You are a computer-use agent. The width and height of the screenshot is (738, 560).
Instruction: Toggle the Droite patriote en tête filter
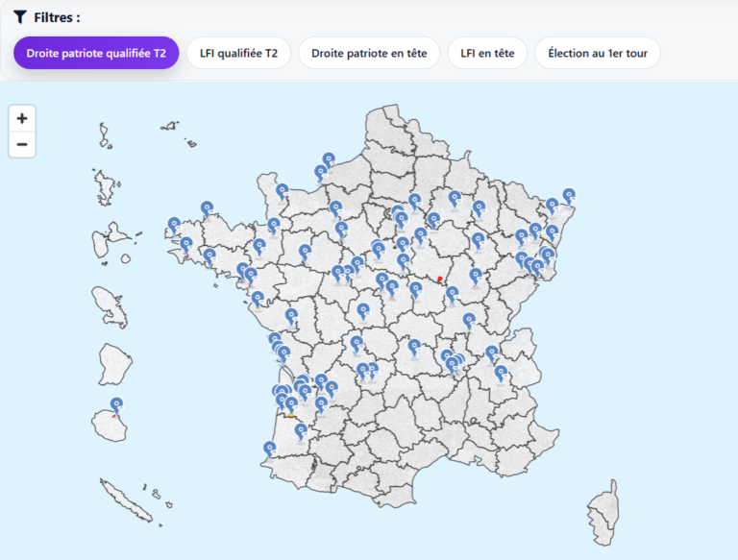369,53
